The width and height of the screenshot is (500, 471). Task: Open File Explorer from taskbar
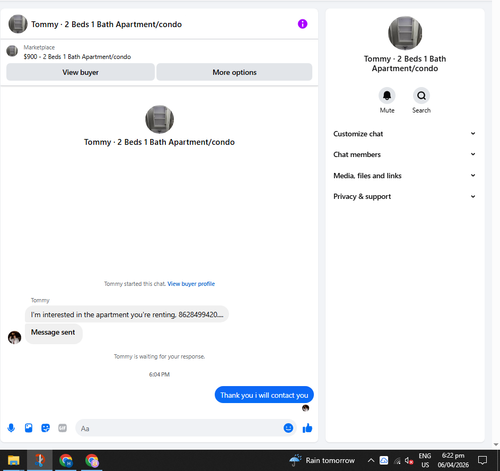[14, 460]
